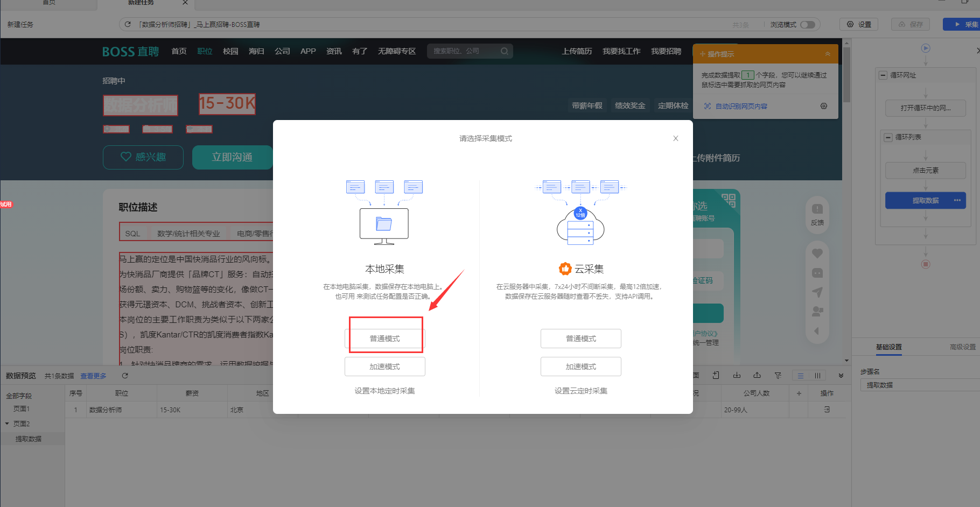The height and width of the screenshot is (507, 980).
Task: Click the 公司人数 column header
Action: pos(756,393)
